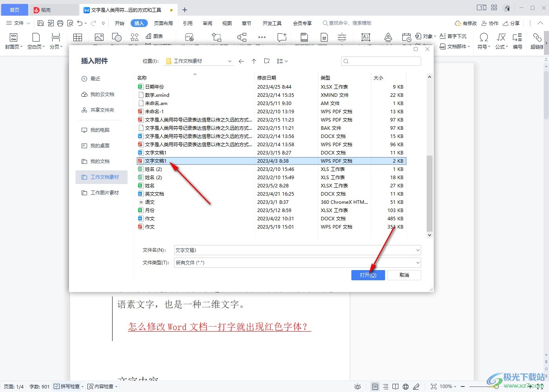Switch to the 开发工具 ribbon tab

tap(272, 23)
